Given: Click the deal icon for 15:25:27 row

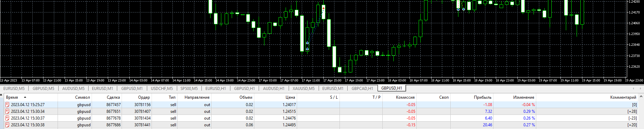Looking at the screenshot, I should [x=7, y=105].
